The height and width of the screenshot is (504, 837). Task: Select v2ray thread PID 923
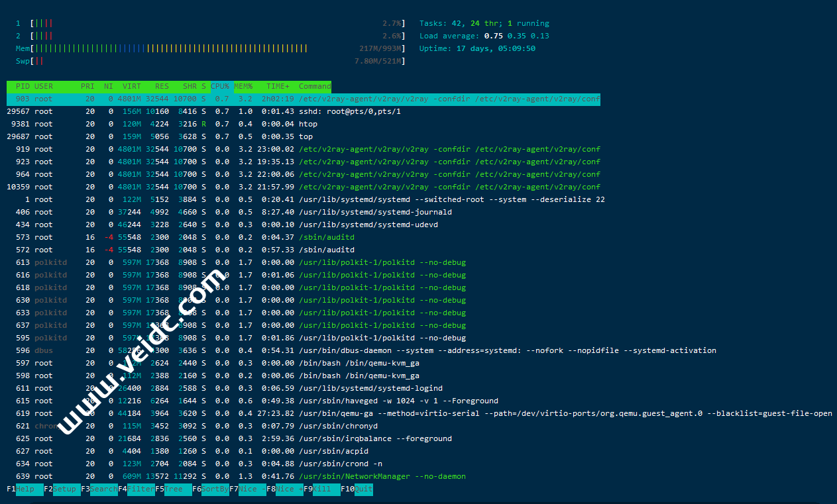point(304,162)
